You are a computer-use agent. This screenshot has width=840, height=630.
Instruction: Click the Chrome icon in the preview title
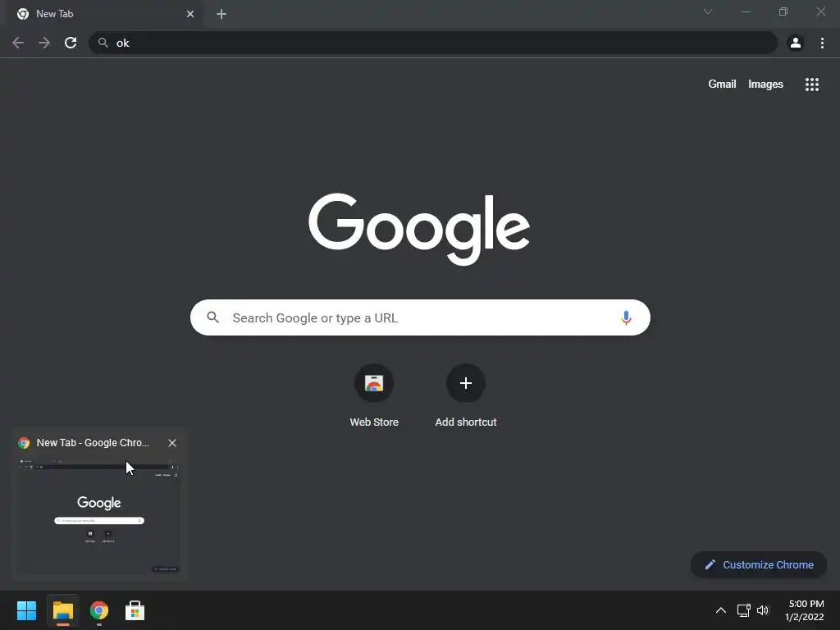[x=24, y=442]
